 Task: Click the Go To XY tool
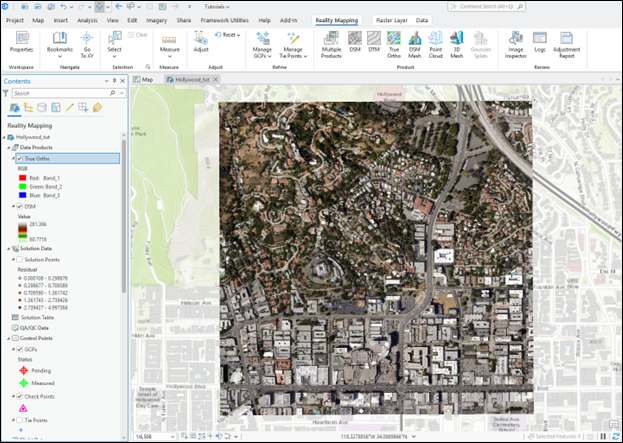[x=87, y=44]
